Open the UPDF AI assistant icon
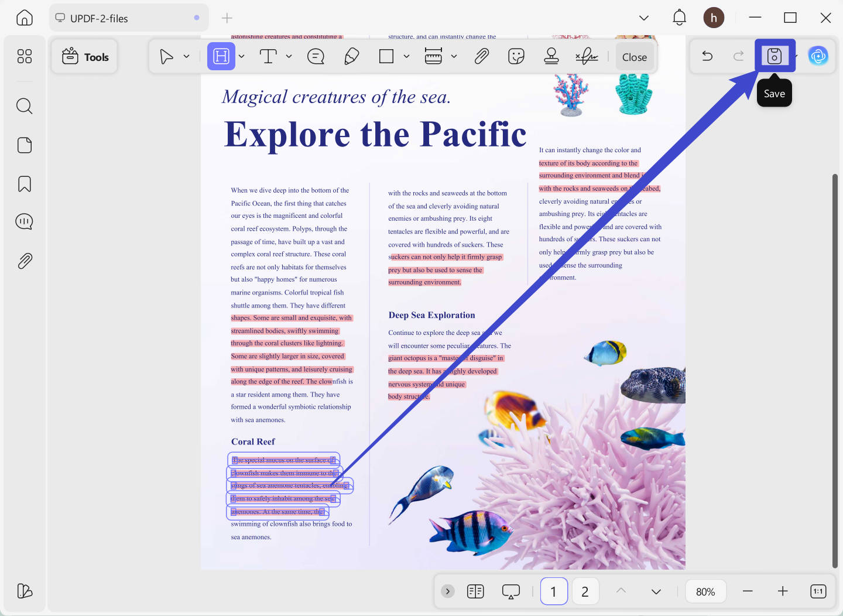 [818, 56]
